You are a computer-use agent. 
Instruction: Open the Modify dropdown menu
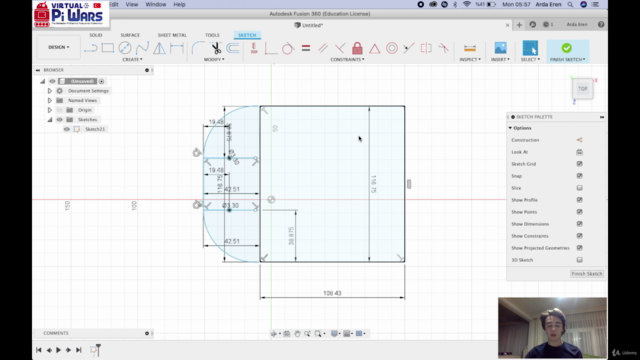(x=214, y=60)
